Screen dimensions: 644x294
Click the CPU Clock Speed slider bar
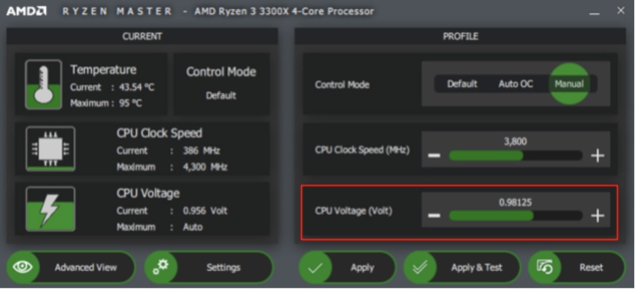[515, 156]
